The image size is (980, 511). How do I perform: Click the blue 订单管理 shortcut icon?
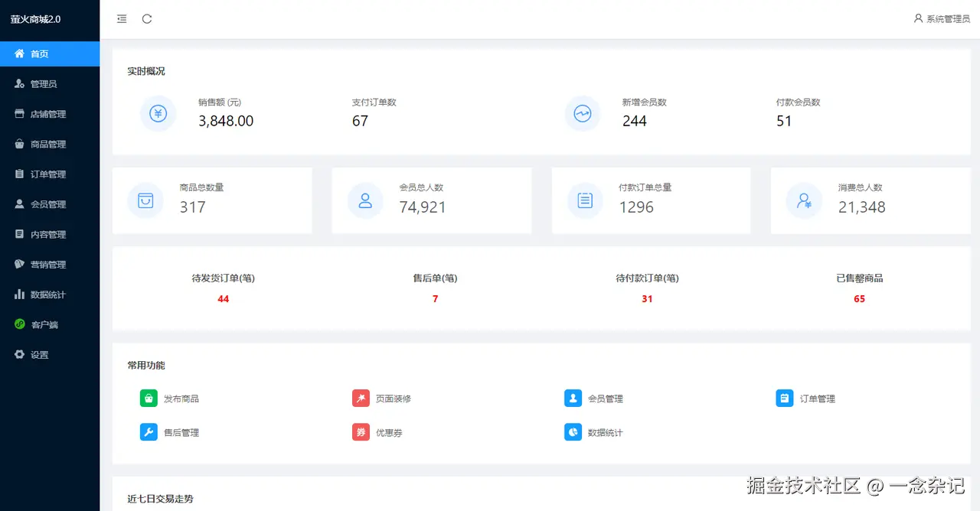tap(785, 398)
